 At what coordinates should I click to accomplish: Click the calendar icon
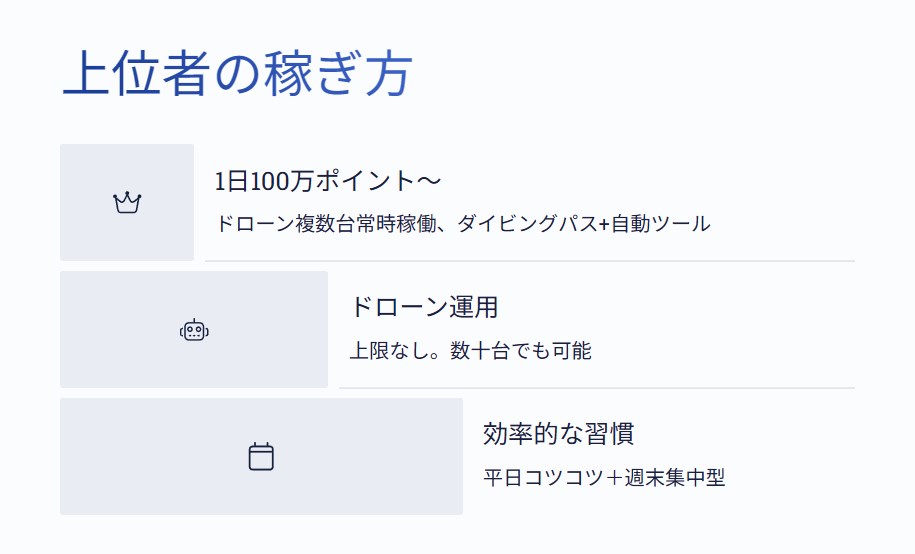tap(261, 457)
